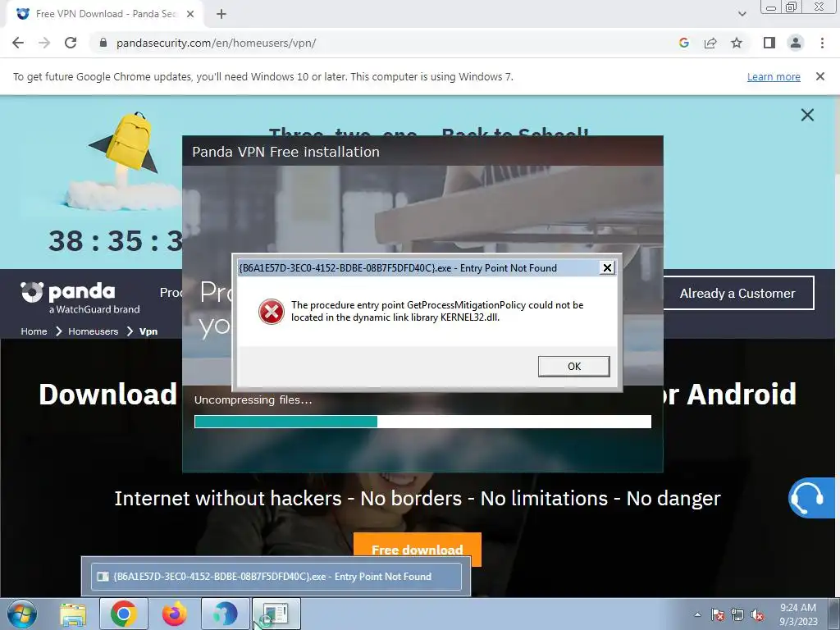Close the Free VPN Download tab
Screen dimensions: 840x630
point(190,14)
